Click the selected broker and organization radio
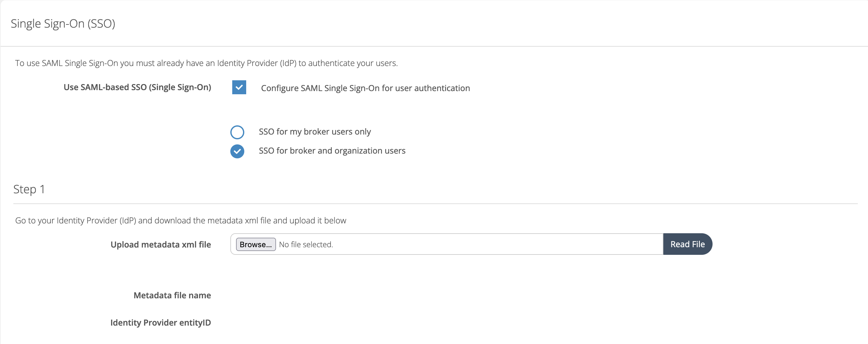 point(237,151)
